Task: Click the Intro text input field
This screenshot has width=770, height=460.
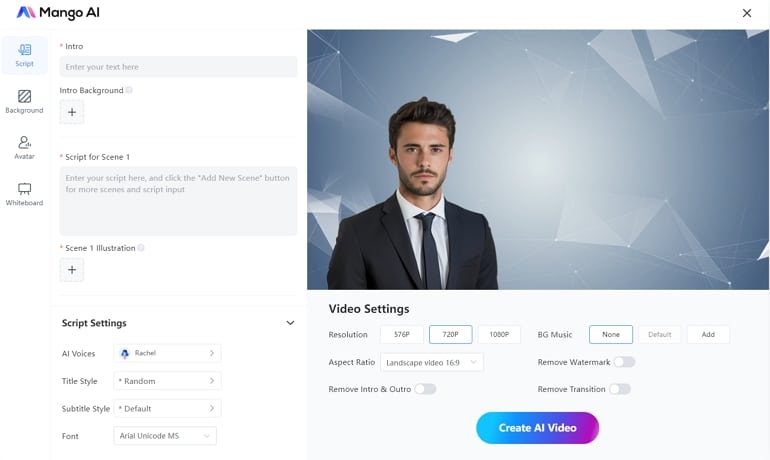Action: pos(179,67)
